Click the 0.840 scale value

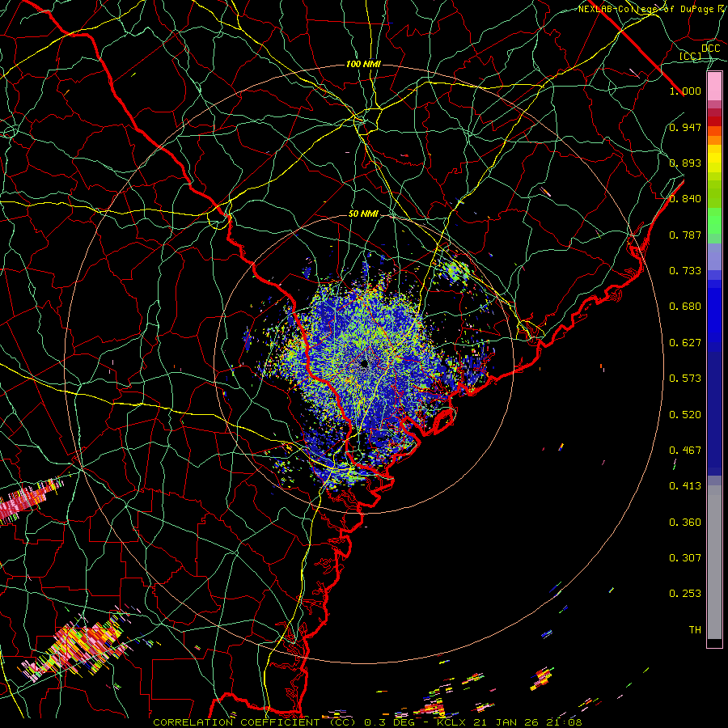click(685, 199)
